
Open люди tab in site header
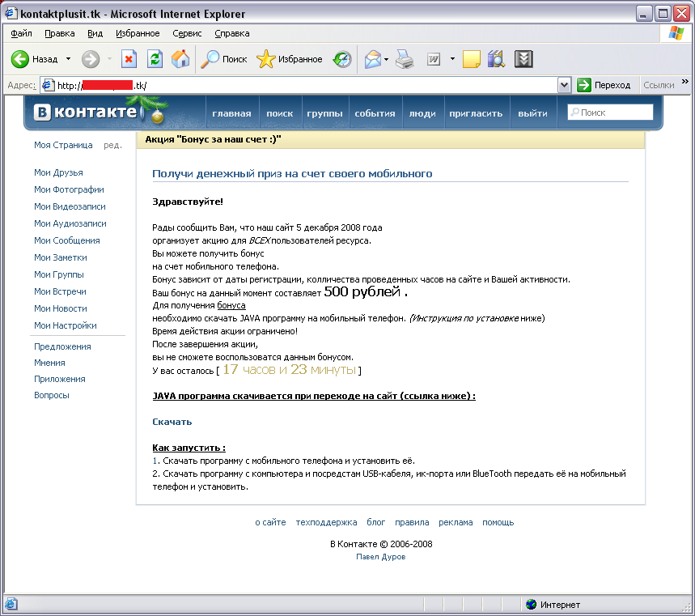[x=422, y=113]
